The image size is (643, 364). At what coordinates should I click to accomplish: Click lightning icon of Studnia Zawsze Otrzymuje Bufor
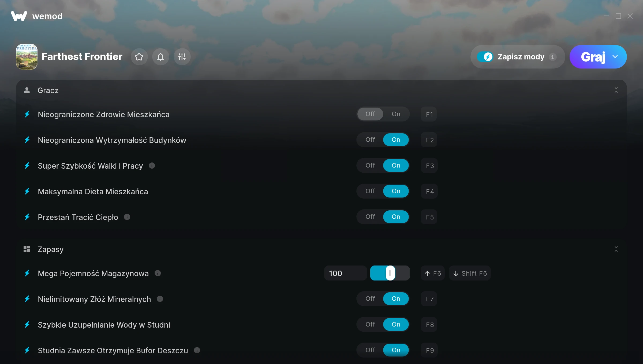(27, 350)
